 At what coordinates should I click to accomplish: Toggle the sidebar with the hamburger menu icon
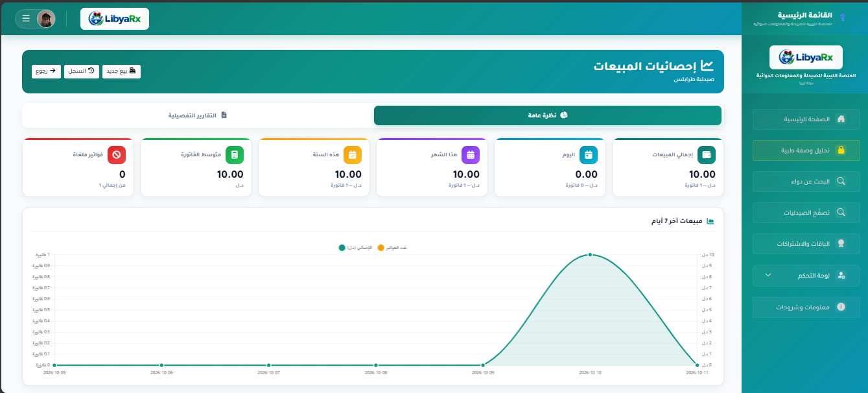(x=26, y=18)
